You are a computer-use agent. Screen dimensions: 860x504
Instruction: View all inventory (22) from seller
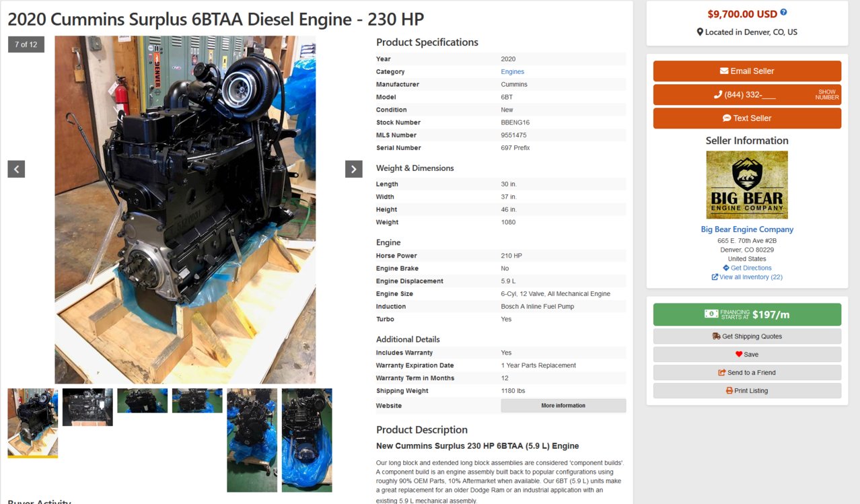751,277
